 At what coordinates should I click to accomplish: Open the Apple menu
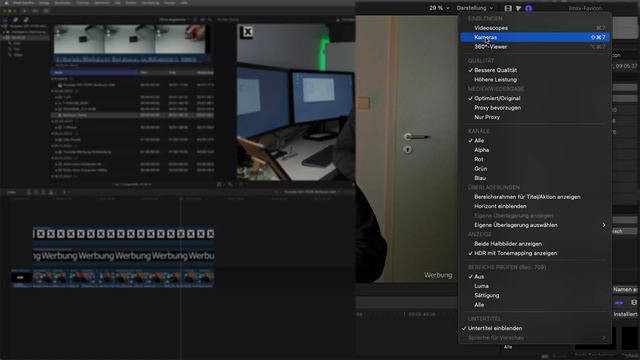click(6, 2)
